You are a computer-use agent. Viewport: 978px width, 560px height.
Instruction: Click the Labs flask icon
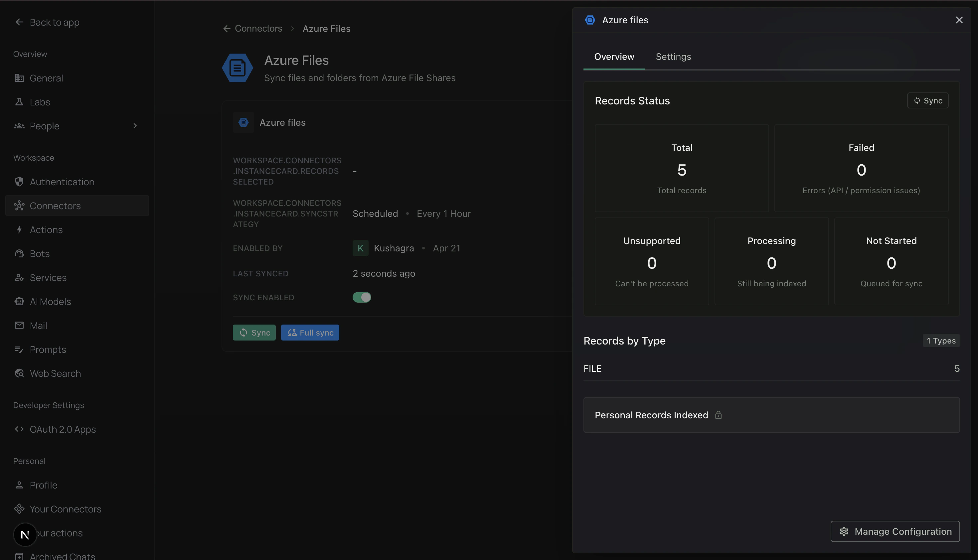[x=19, y=102]
